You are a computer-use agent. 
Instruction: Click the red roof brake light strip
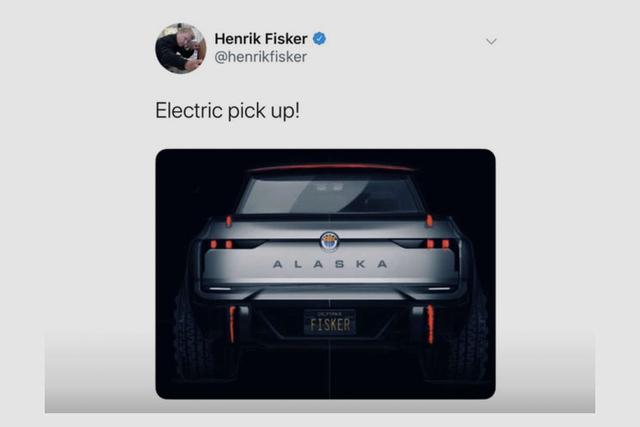(331, 167)
